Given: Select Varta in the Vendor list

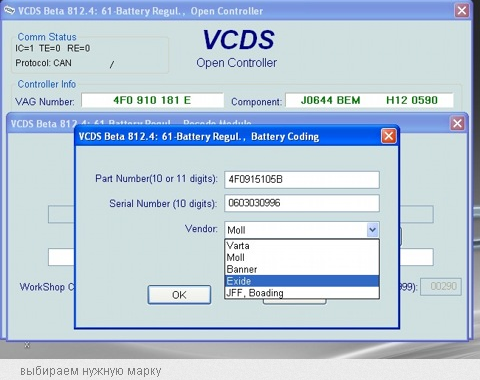Looking at the screenshot, I should [302, 246].
